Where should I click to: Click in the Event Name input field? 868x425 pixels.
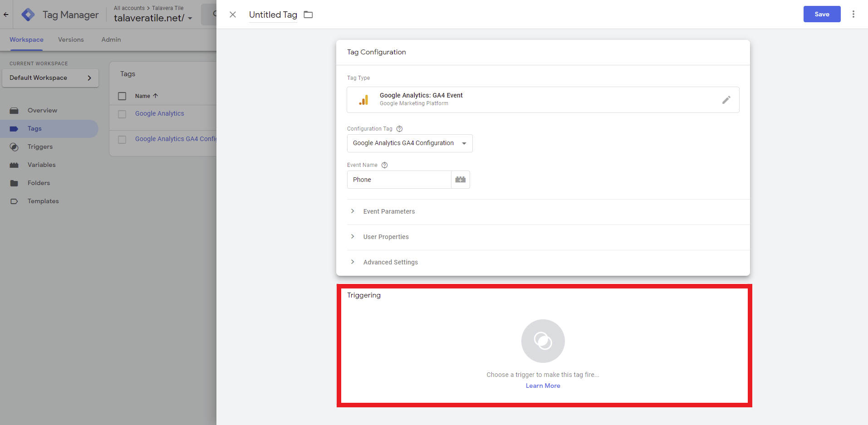pos(399,180)
